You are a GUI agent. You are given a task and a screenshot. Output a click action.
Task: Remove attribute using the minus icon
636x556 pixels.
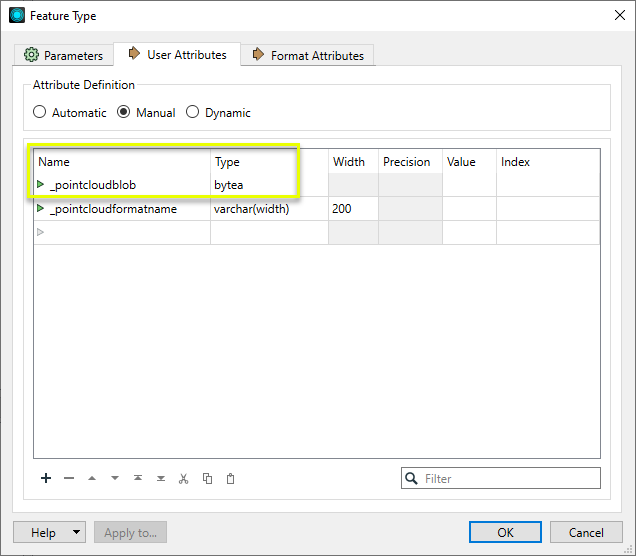69,478
